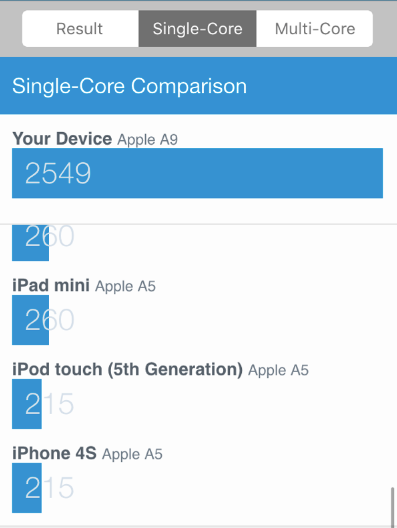Tap the Apple A5 label beside iPod touch
Screen dimensions: 397x528
point(278,370)
